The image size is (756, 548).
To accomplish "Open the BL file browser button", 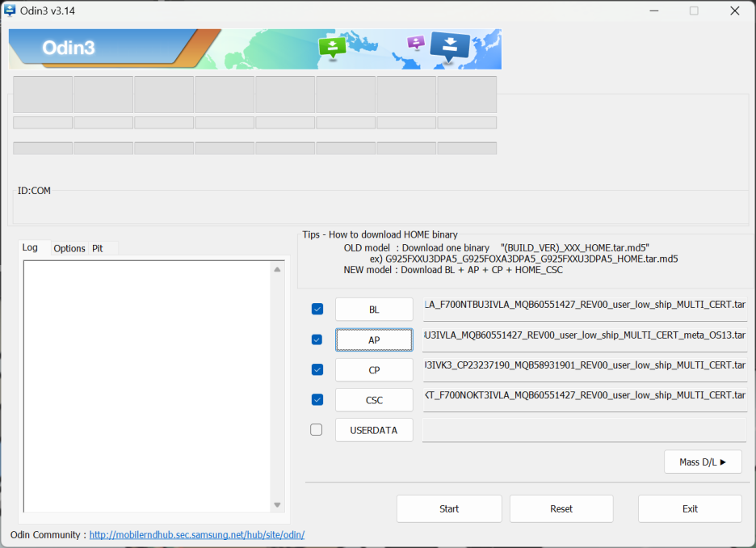I will [374, 310].
